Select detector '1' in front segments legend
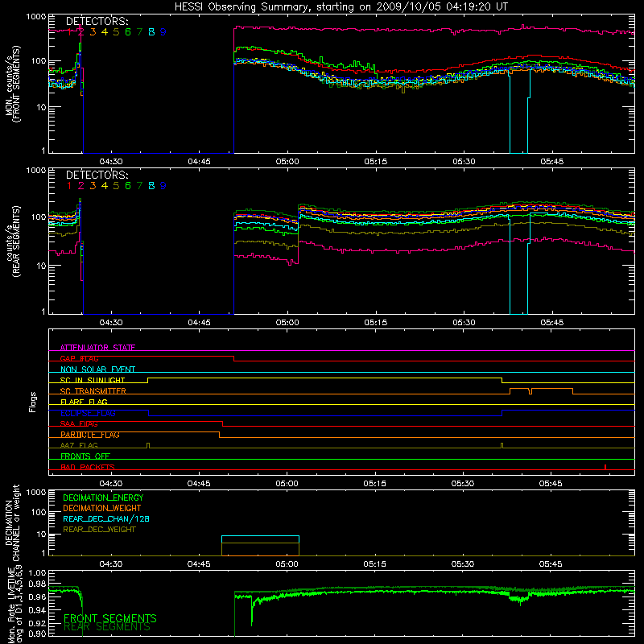 tap(69, 32)
